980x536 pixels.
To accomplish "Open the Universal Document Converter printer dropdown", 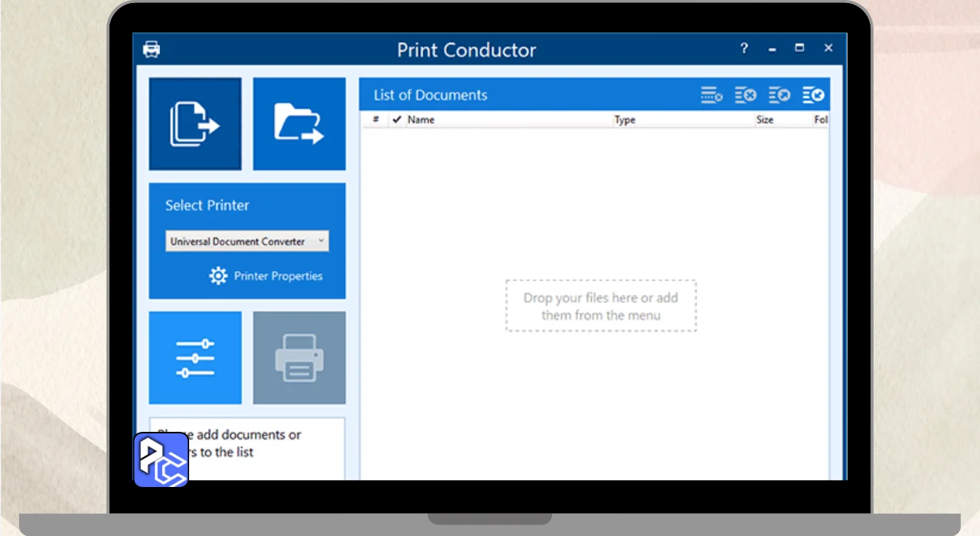I will (x=247, y=241).
